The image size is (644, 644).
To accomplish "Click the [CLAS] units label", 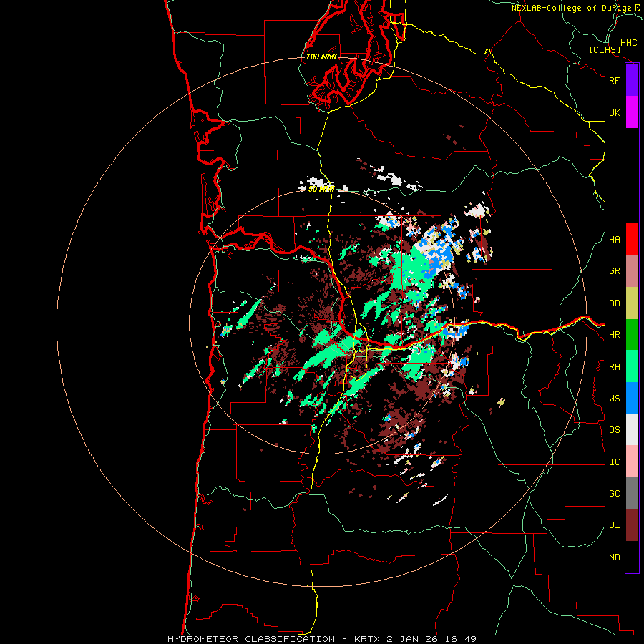I will (605, 50).
